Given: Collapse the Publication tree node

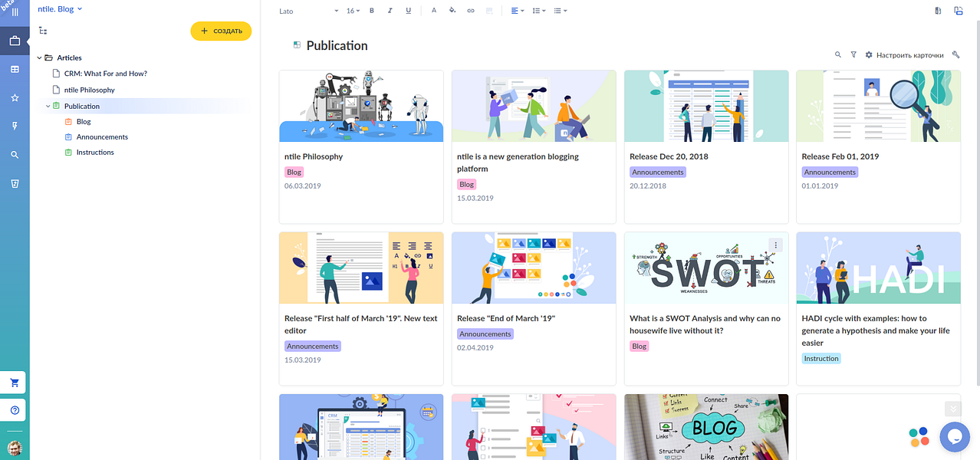Looking at the screenshot, I should 48,107.
